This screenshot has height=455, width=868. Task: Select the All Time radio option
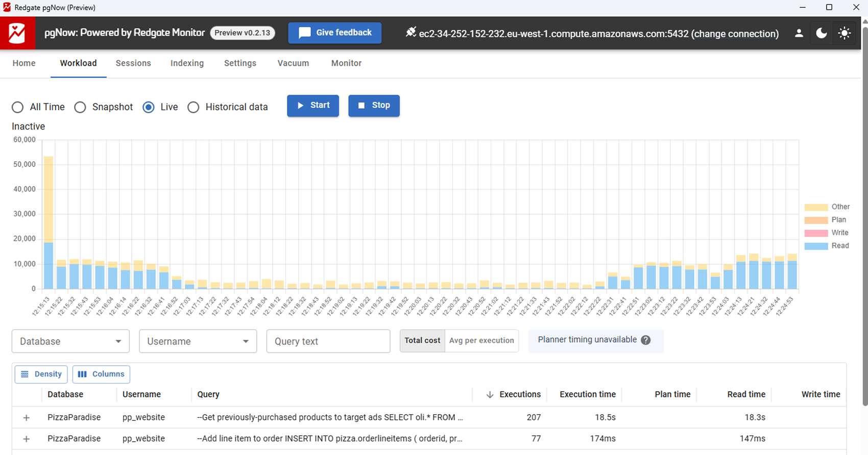click(18, 107)
